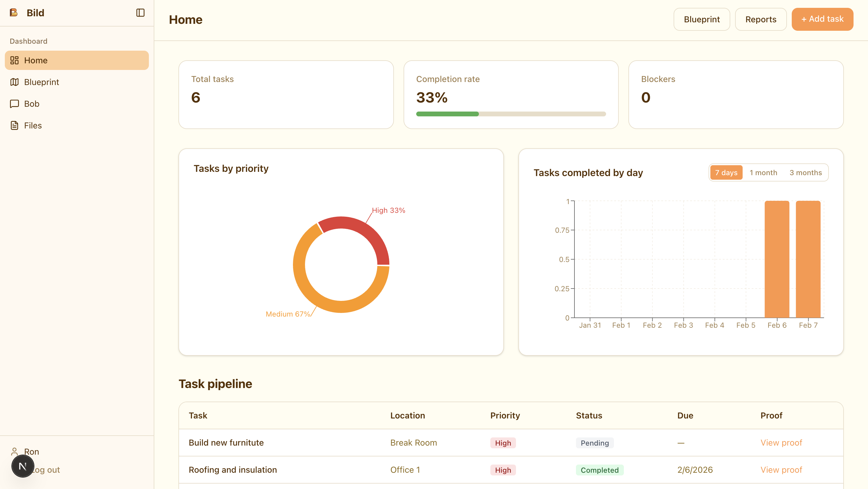868x489 pixels.
Task: Click the round N badge icon
Action: [23, 466]
